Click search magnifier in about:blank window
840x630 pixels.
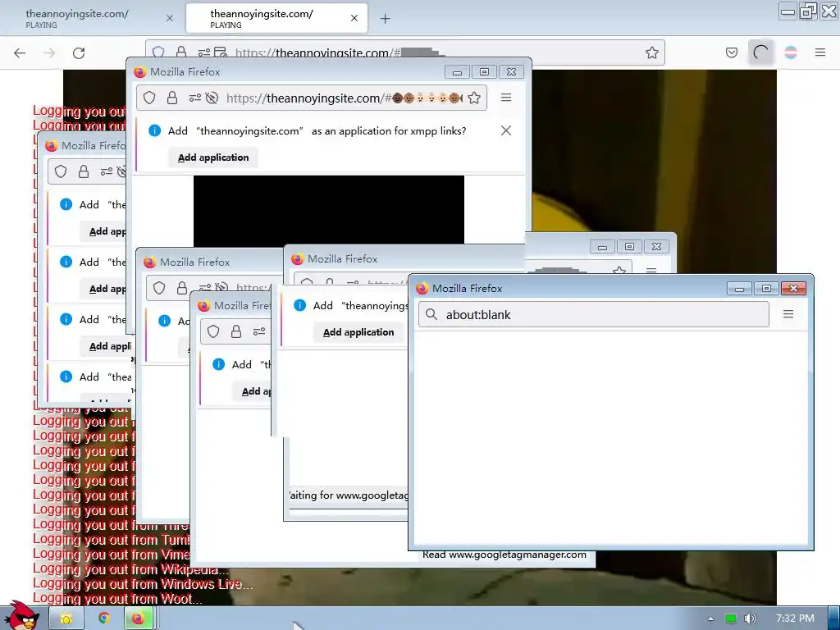click(x=431, y=314)
